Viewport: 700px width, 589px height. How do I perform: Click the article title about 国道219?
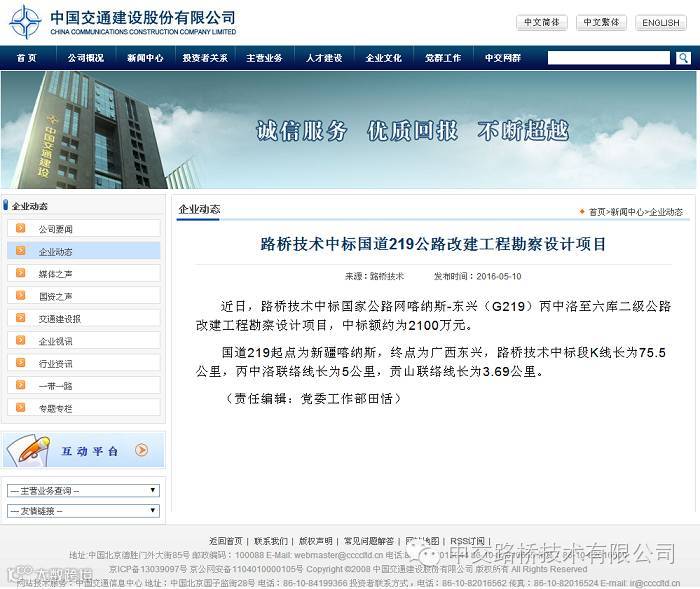tap(433, 244)
